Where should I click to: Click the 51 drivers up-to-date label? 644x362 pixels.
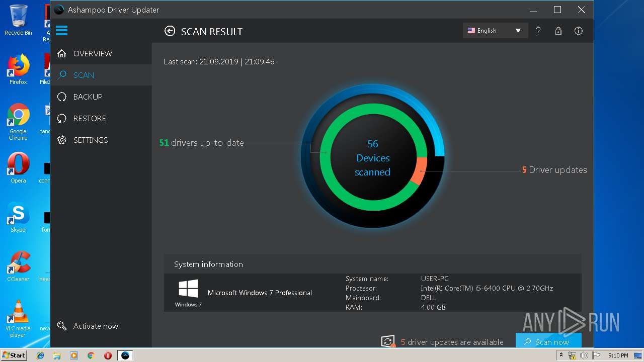click(x=202, y=143)
